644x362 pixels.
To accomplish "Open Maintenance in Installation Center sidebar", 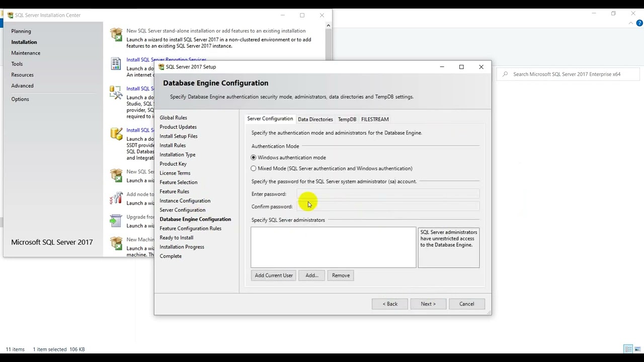I will pos(26,53).
